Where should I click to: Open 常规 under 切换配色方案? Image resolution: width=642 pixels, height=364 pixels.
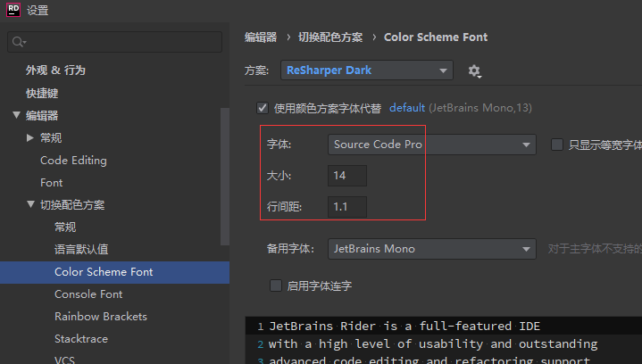65,227
